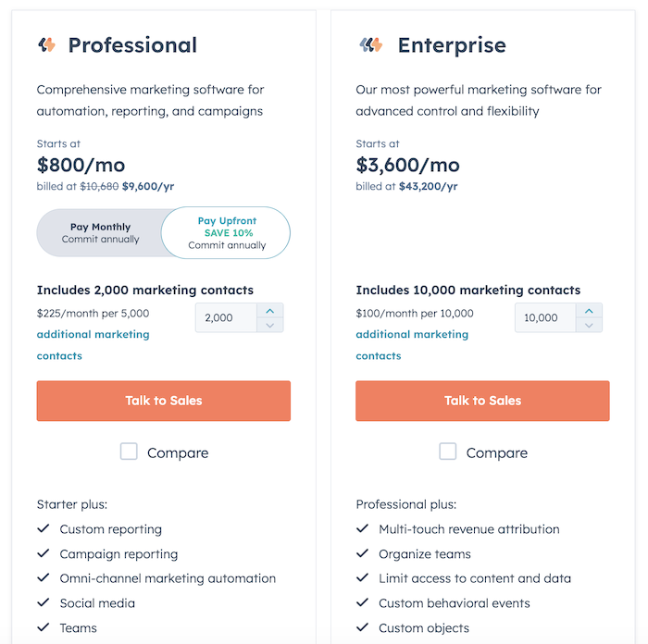Click the Enterprise plan logo icon
The width and height of the screenshot is (648, 644).
coord(370,45)
